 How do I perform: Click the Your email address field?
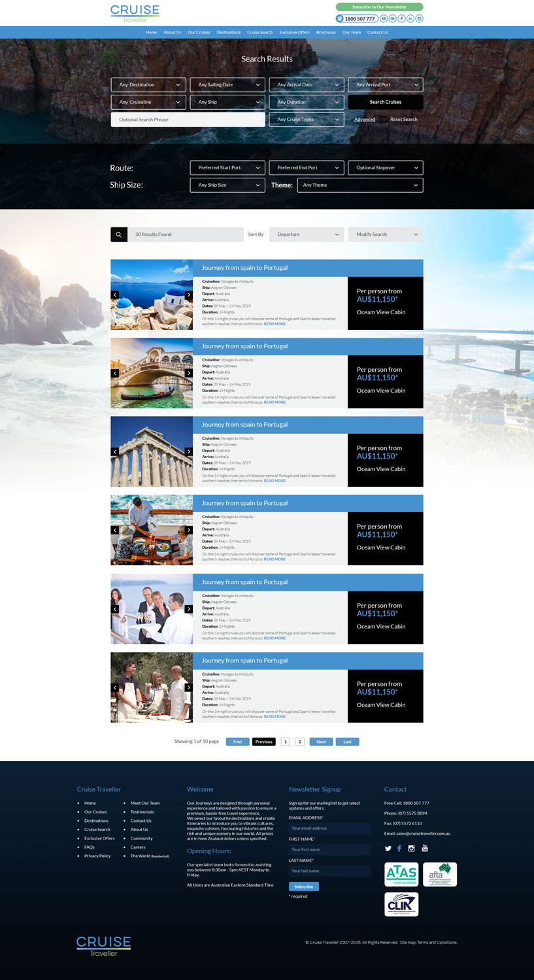pyautogui.click(x=330, y=828)
